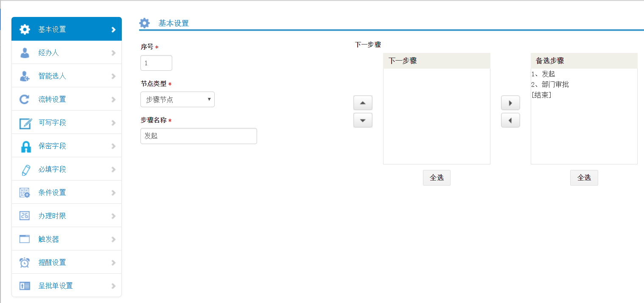Click the gear icon beside 基本设置 in sidebar
The image size is (644, 303).
[25, 29]
